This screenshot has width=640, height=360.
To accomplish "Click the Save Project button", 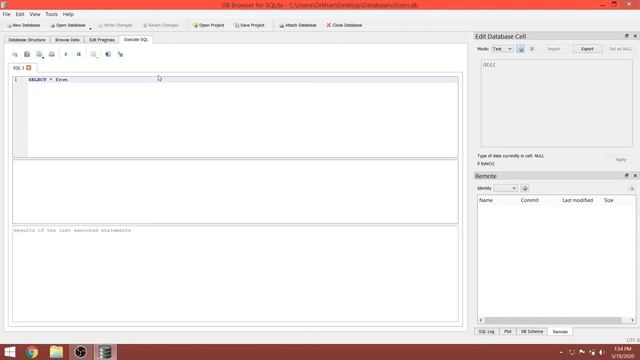I will (249, 25).
